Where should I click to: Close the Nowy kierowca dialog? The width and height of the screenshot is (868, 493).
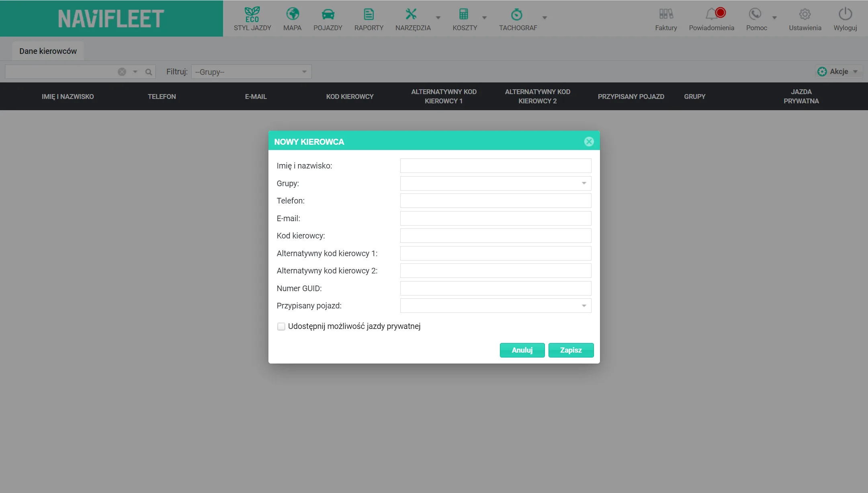pos(589,142)
